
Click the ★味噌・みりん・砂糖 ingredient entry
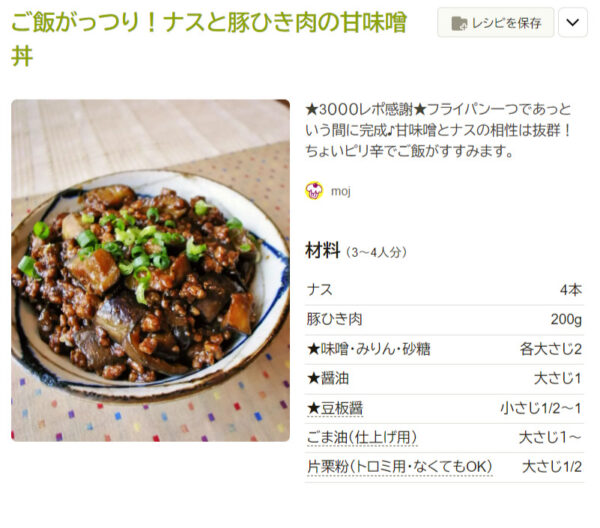tap(369, 349)
